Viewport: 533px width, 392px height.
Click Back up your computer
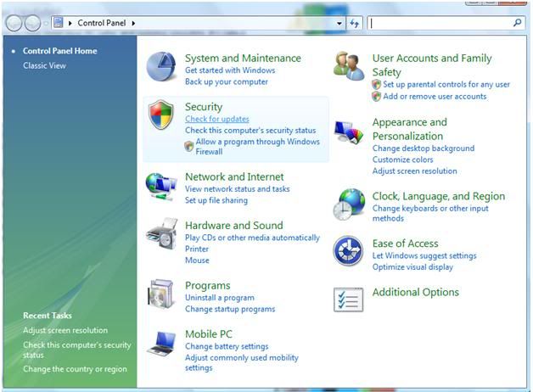(227, 81)
